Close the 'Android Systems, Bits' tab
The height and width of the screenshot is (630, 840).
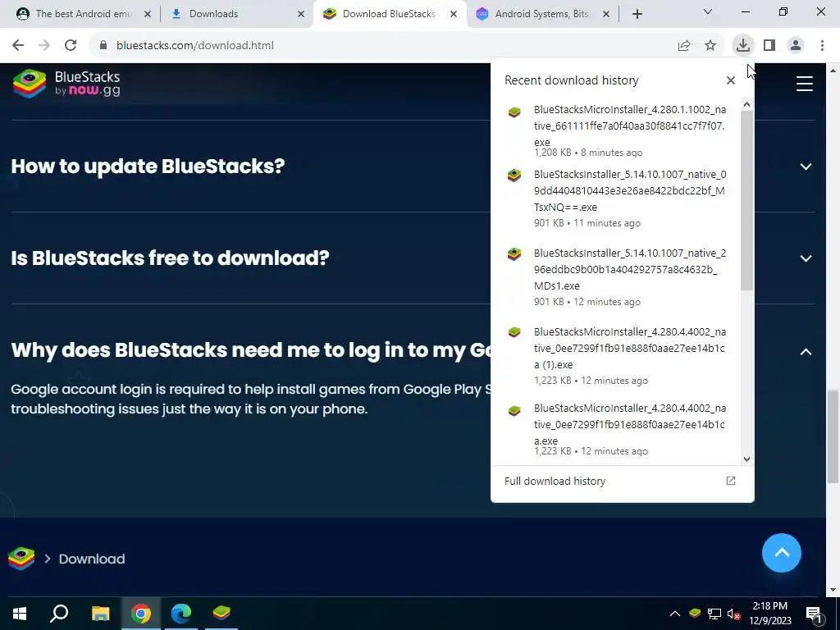pos(606,14)
